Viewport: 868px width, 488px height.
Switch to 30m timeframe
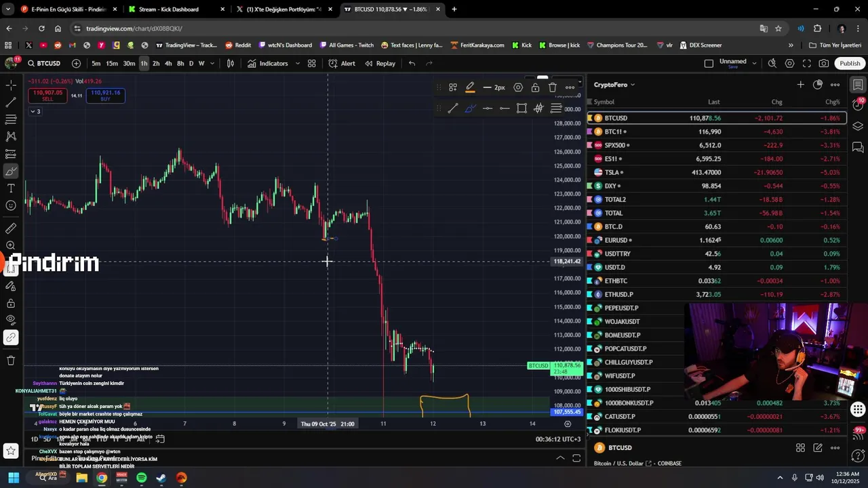[x=129, y=63]
